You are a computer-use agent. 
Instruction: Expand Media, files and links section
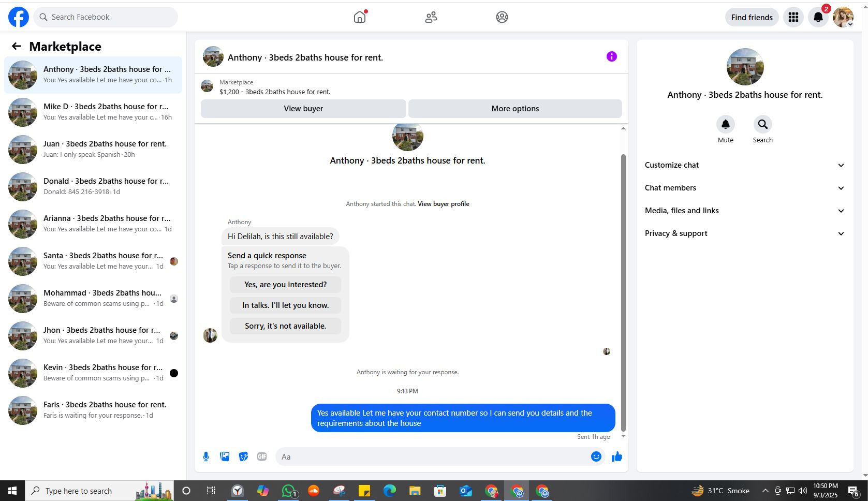coord(745,211)
